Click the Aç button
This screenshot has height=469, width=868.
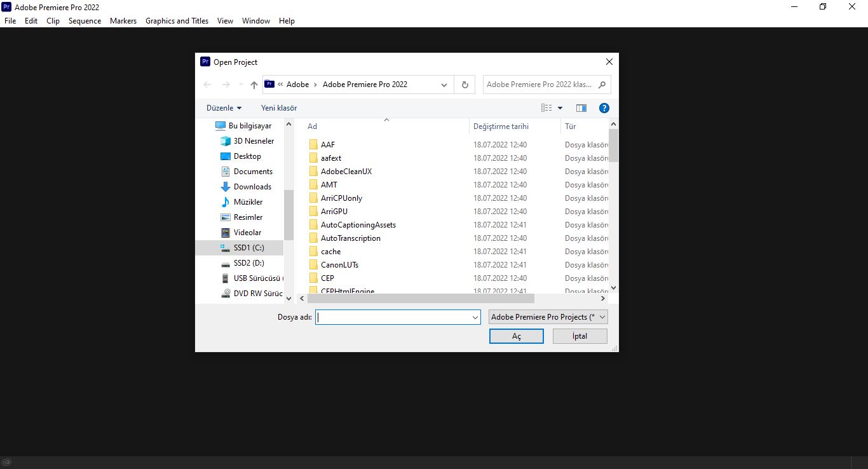click(x=517, y=336)
